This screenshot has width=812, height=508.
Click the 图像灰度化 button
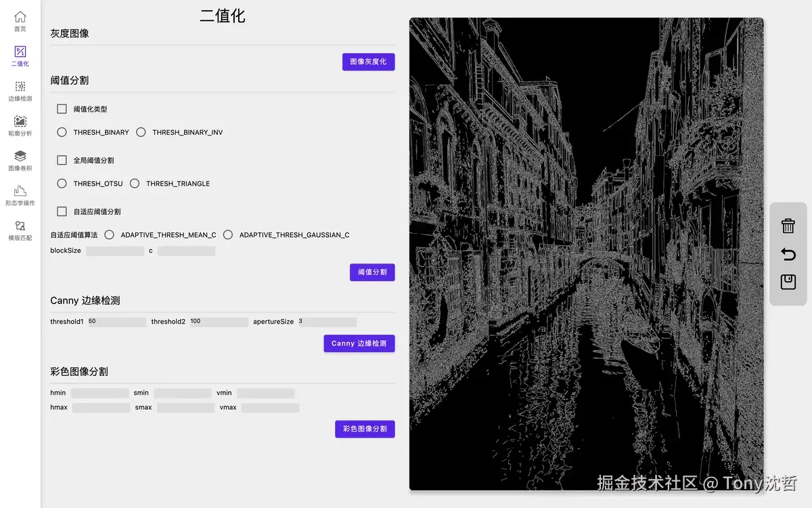tap(368, 62)
